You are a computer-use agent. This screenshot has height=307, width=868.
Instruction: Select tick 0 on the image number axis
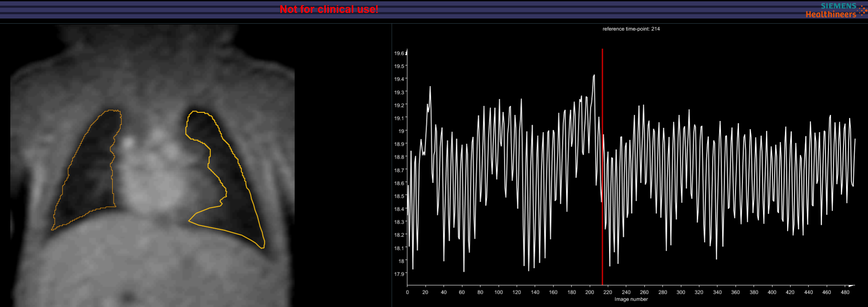[x=408, y=292]
